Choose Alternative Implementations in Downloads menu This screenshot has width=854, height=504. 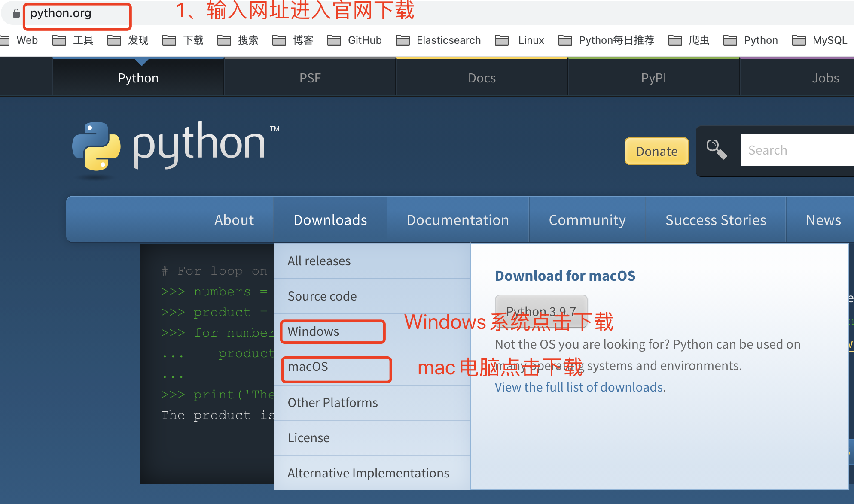coord(372,473)
